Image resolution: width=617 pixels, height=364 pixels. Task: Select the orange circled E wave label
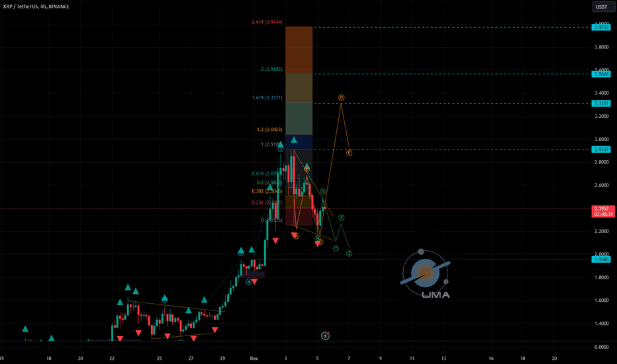349,153
